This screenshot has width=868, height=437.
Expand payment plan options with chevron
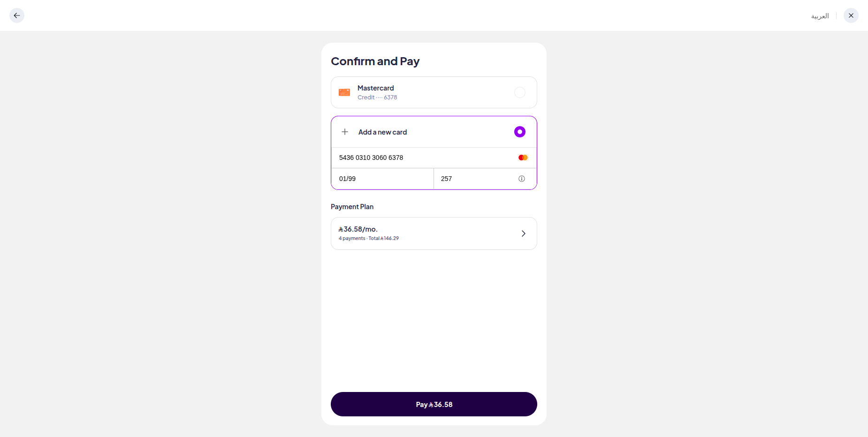[x=523, y=234]
